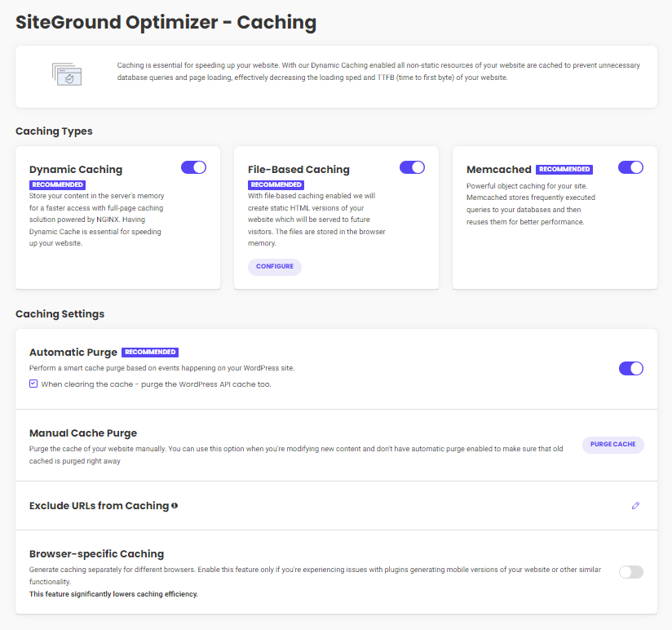
Task: Disable File-Based Caching
Action: (x=412, y=166)
